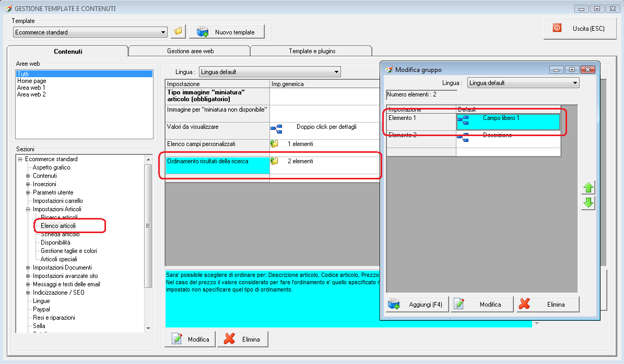Viewport: 624px width, 364px height.
Task: Click Ordinamento risultati 2 elementi folder icon
Action: [274, 161]
